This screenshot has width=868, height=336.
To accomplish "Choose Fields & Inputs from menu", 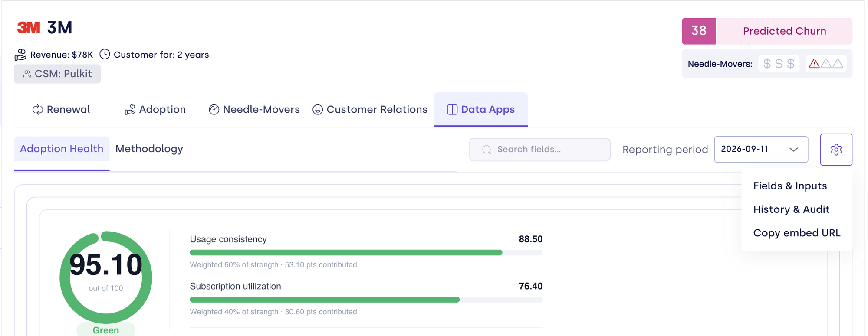I will 790,186.
